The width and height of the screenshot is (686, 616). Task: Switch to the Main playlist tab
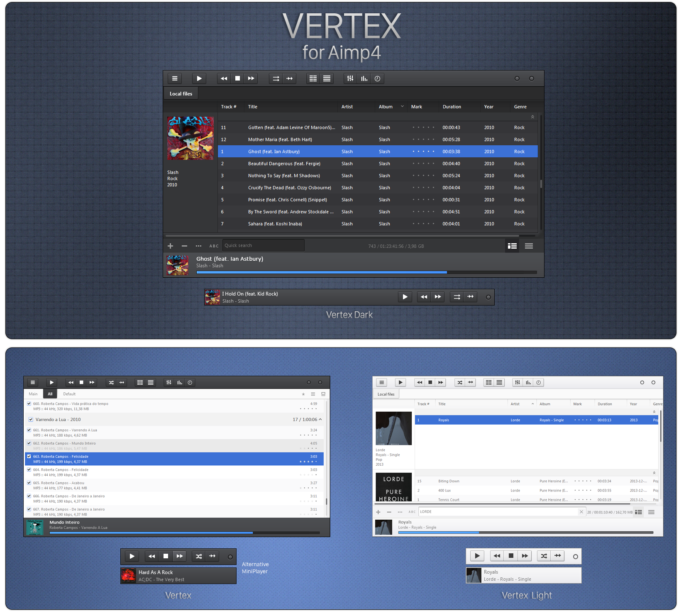(x=33, y=394)
